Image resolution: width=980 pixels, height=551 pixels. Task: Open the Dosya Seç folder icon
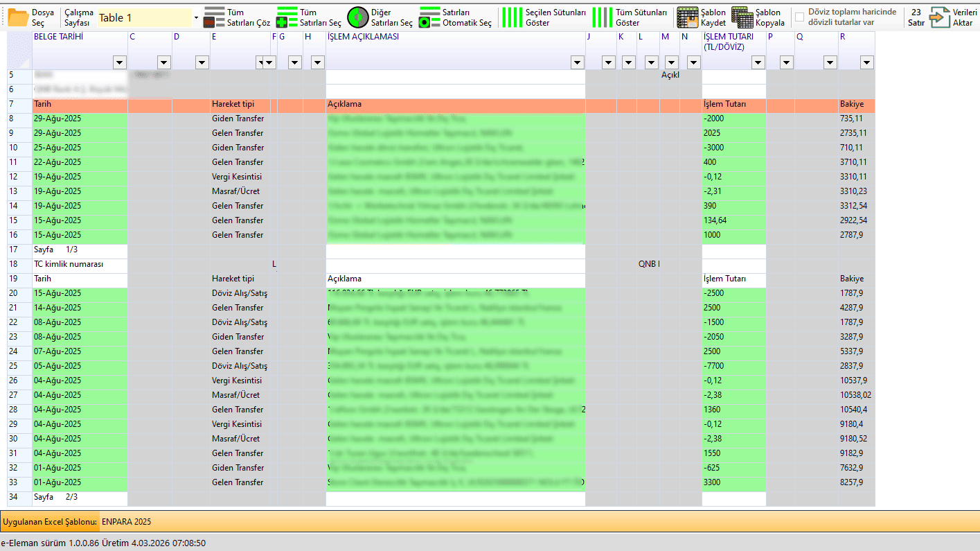pyautogui.click(x=18, y=17)
